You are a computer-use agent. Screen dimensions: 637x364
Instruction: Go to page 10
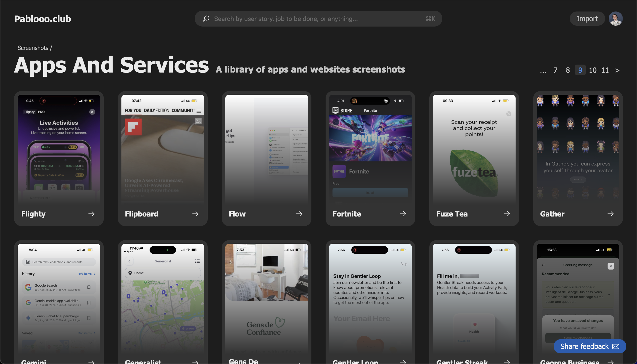593,70
